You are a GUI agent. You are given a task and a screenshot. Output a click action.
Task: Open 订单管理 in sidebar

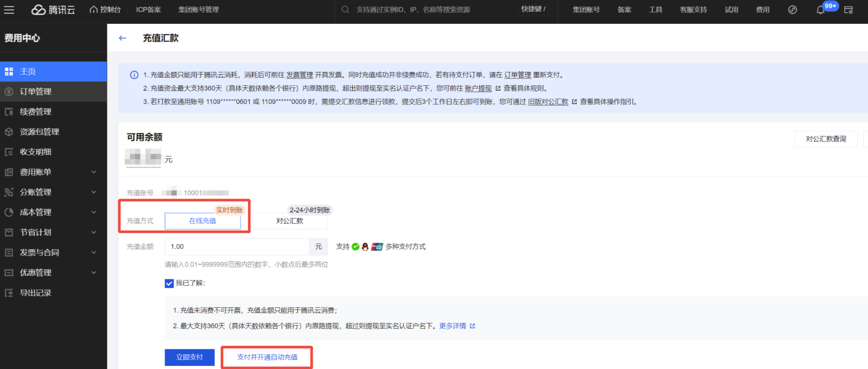[36, 91]
